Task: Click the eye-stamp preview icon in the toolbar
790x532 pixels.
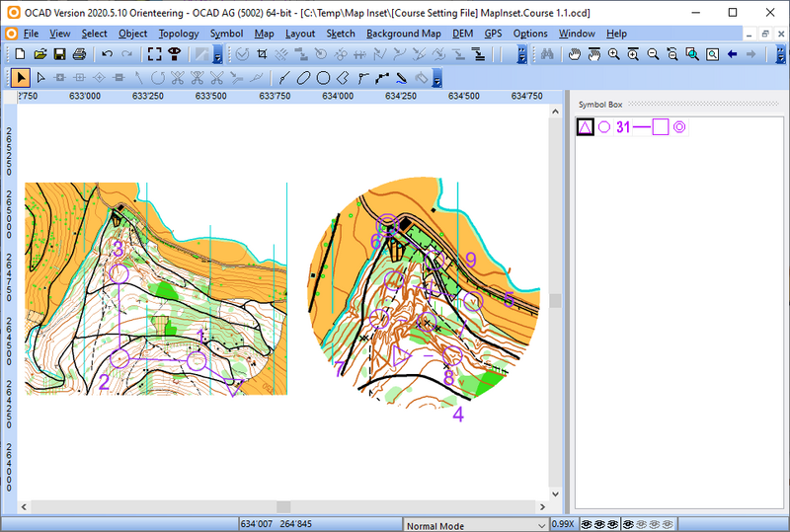Action: pyautogui.click(x=175, y=54)
